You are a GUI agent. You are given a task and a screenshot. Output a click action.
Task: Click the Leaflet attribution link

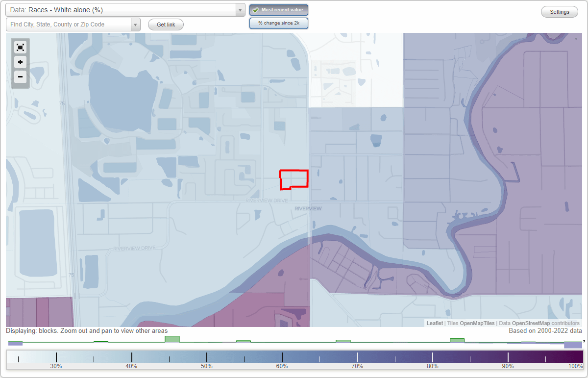click(434, 323)
